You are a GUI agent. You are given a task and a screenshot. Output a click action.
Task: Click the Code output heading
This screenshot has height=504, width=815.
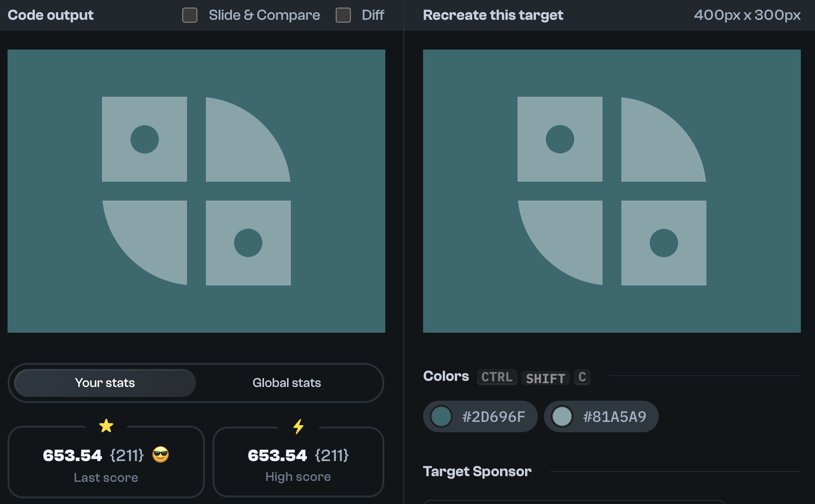click(51, 15)
